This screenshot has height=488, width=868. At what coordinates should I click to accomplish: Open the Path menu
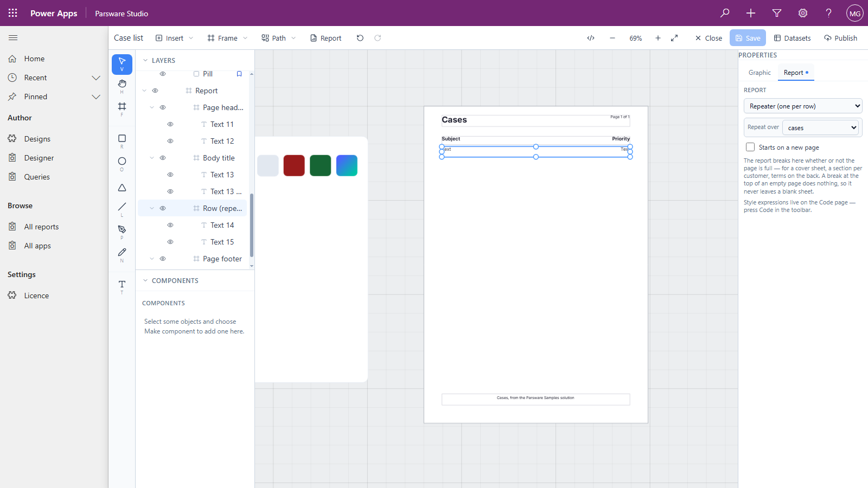(x=279, y=38)
